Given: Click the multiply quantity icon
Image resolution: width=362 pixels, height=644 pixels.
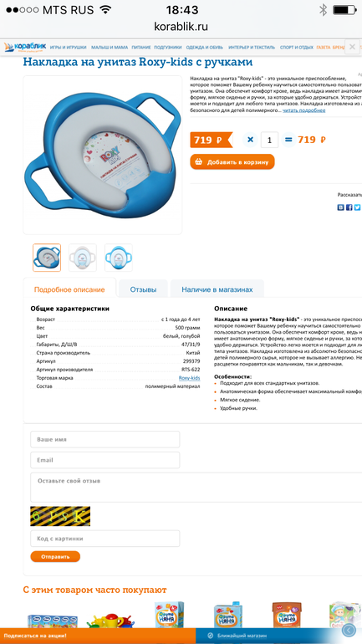Looking at the screenshot, I should pyautogui.click(x=250, y=140).
